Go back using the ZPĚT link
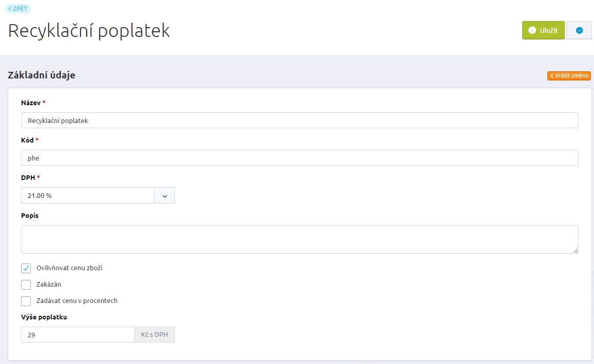Image resolution: width=594 pixels, height=364 pixels. [18, 9]
